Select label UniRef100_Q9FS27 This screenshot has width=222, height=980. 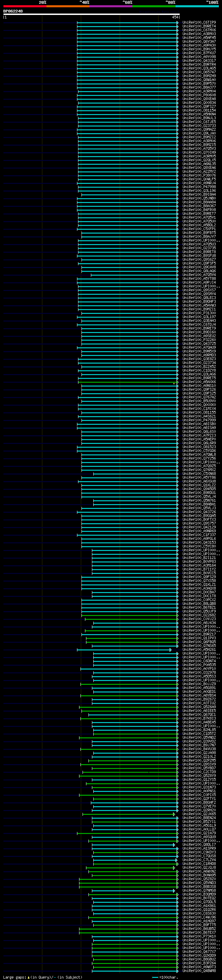199,106
